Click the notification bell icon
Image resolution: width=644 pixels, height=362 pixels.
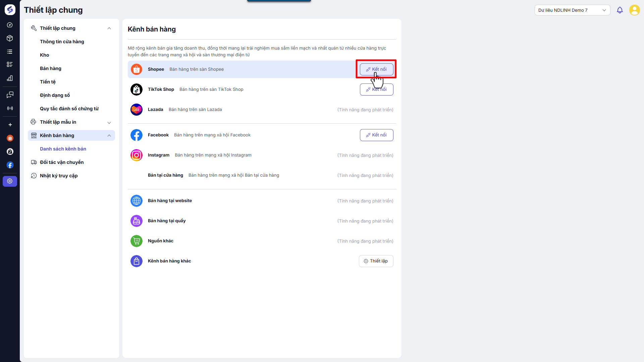pyautogui.click(x=620, y=10)
